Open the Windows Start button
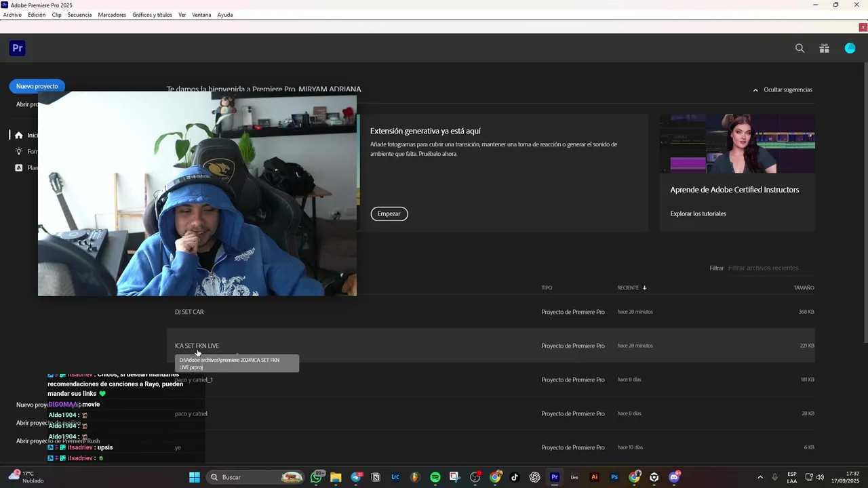The image size is (868, 488). (195, 477)
